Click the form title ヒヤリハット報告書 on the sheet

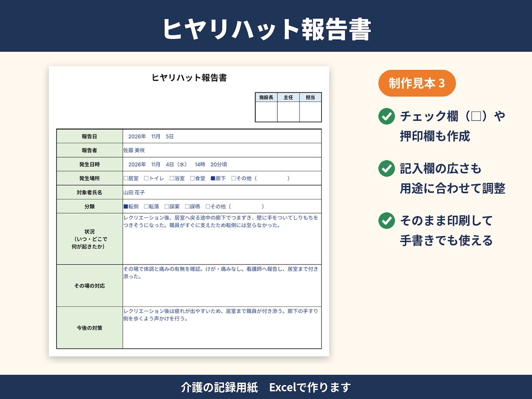click(x=189, y=78)
